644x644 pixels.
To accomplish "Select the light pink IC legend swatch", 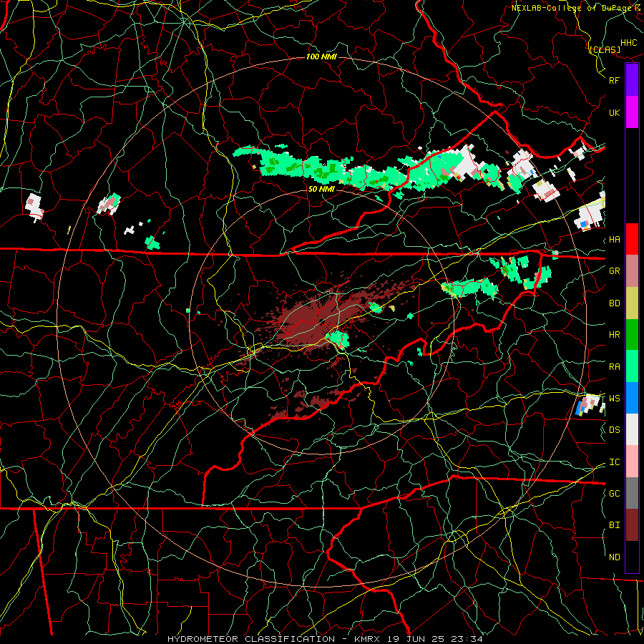I will 632,462.
